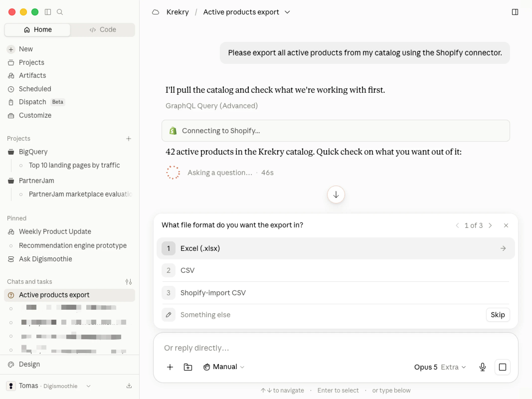Viewport: 532px width, 399px height.
Task: Select option 1 Excel (.xlsx)
Action: click(x=336, y=248)
